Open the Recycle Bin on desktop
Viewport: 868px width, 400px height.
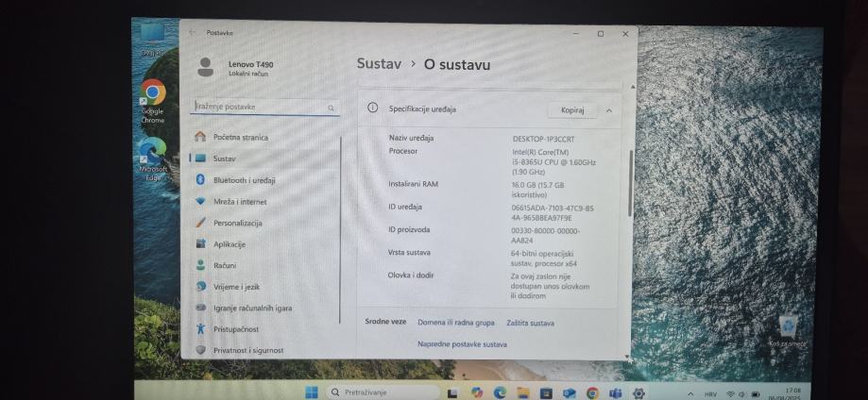click(788, 331)
